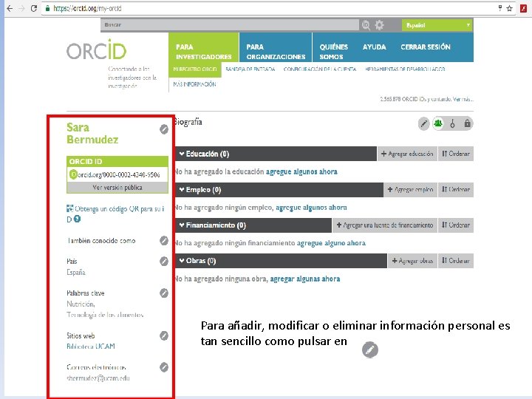Open Ayuda menu
This screenshot has width=532, height=399.
click(x=374, y=47)
